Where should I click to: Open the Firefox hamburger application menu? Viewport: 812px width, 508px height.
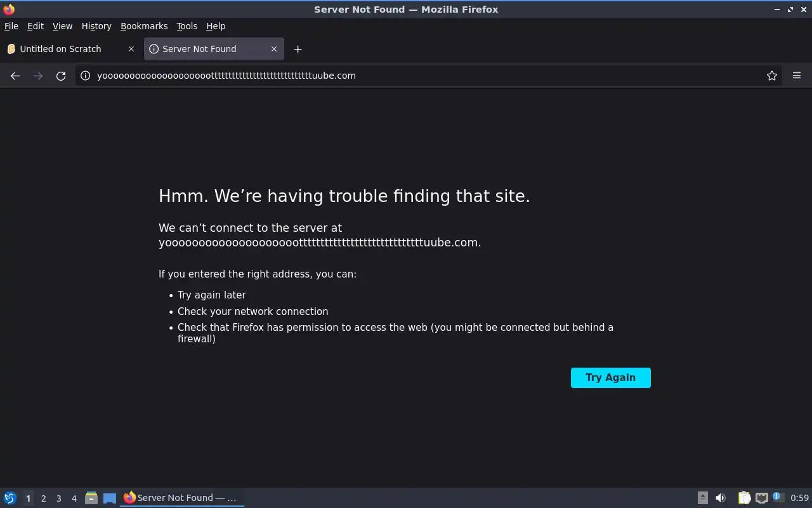[797, 76]
